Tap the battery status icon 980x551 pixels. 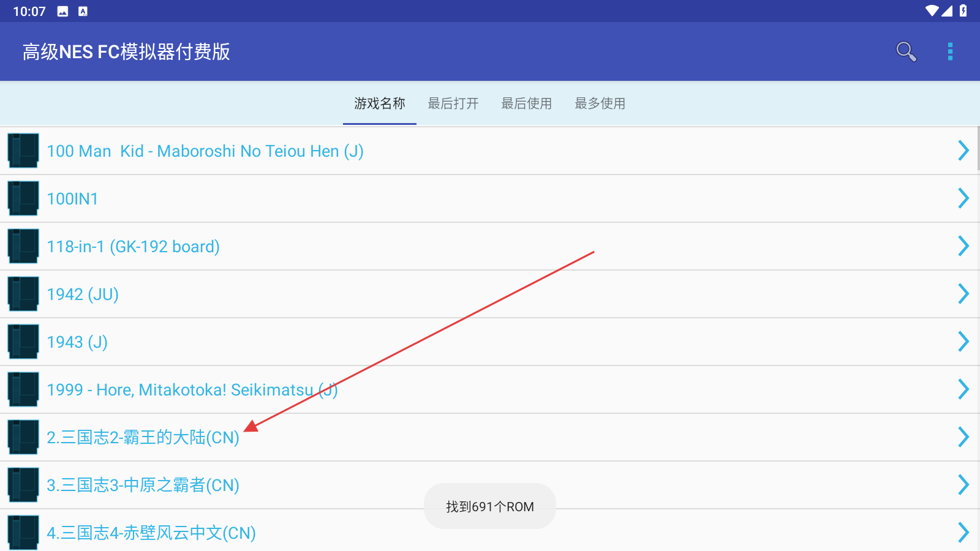tap(963, 10)
